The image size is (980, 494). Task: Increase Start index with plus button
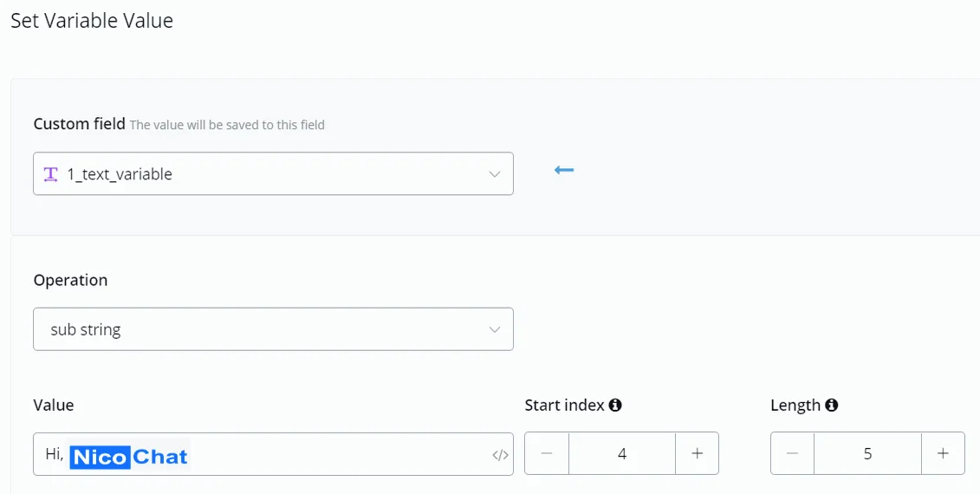[697, 453]
